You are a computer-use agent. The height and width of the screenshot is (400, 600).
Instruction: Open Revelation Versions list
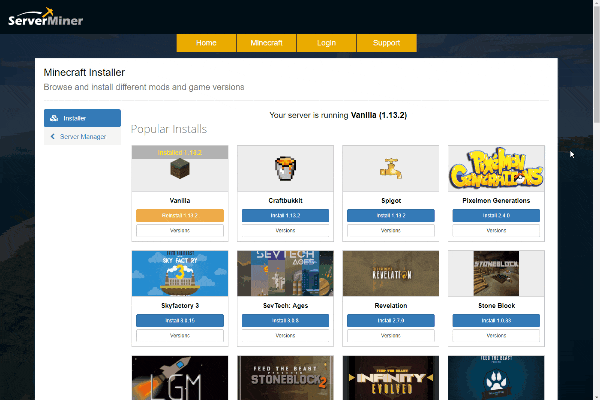pos(391,336)
